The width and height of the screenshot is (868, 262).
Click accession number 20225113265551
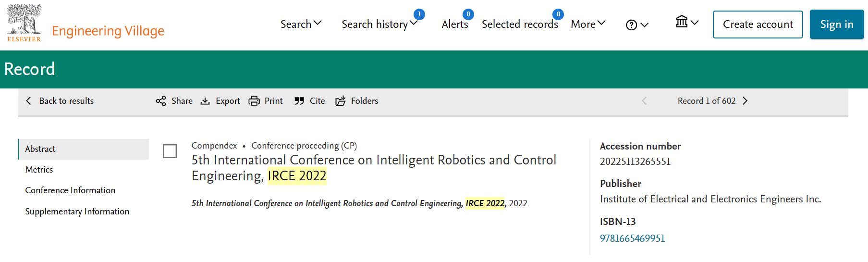[x=635, y=162]
